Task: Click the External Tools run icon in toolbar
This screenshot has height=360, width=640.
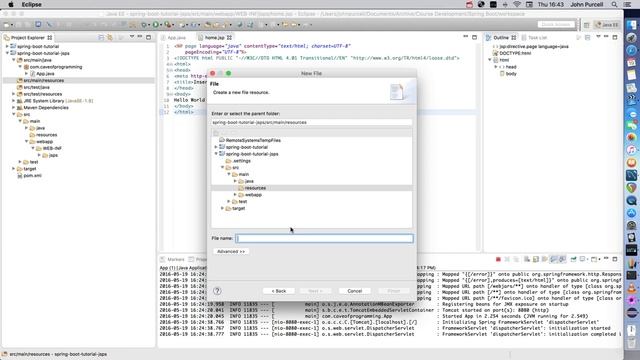Action: 167,25
